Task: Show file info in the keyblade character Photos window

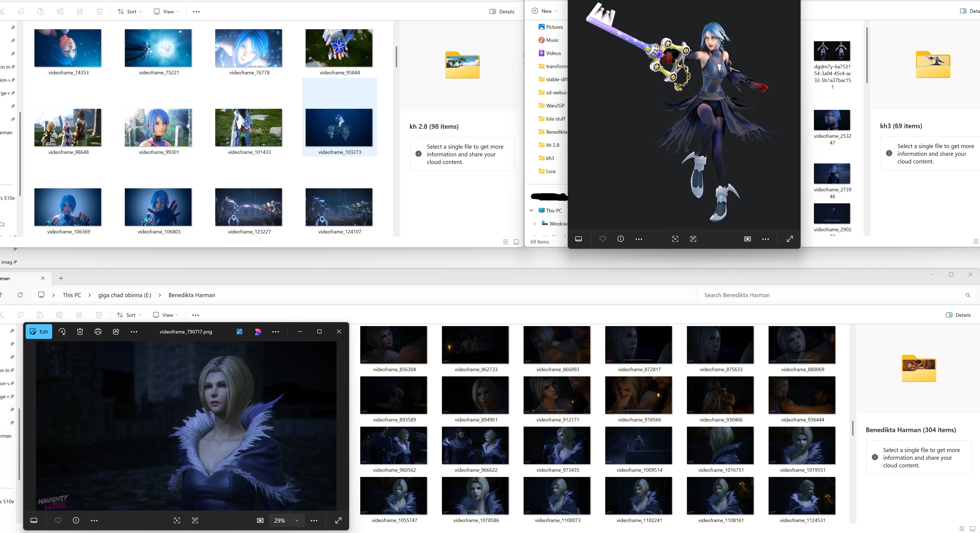Action: click(x=621, y=239)
